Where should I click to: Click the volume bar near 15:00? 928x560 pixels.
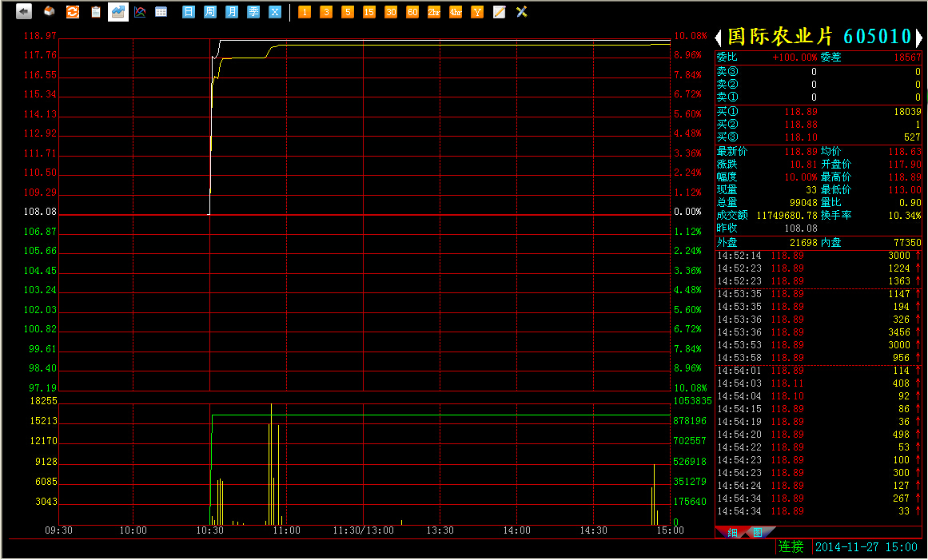[654, 495]
